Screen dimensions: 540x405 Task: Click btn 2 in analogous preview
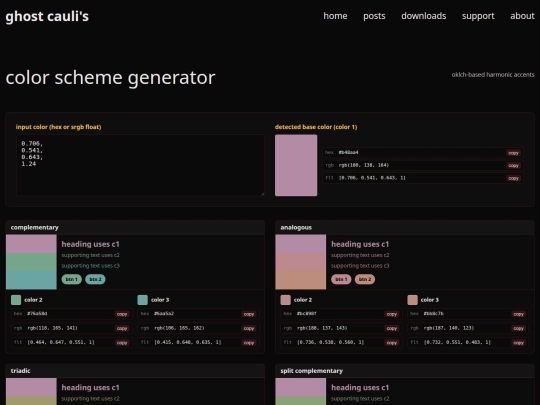(365, 279)
